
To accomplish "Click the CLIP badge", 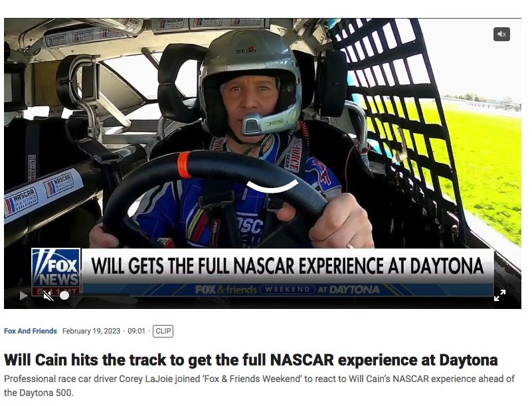I will tap(163, 331).
